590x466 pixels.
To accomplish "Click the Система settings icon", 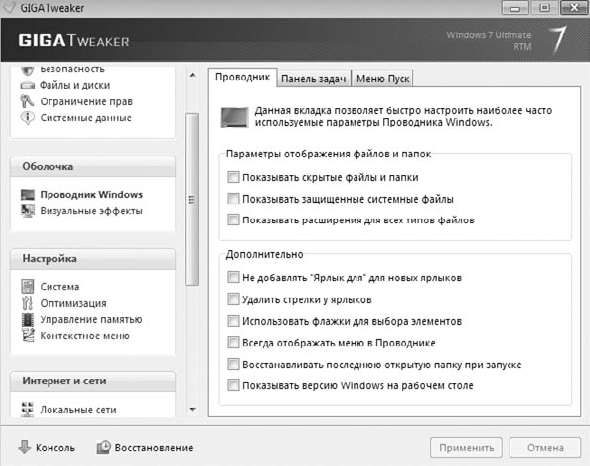I will (x=27, y=286).
